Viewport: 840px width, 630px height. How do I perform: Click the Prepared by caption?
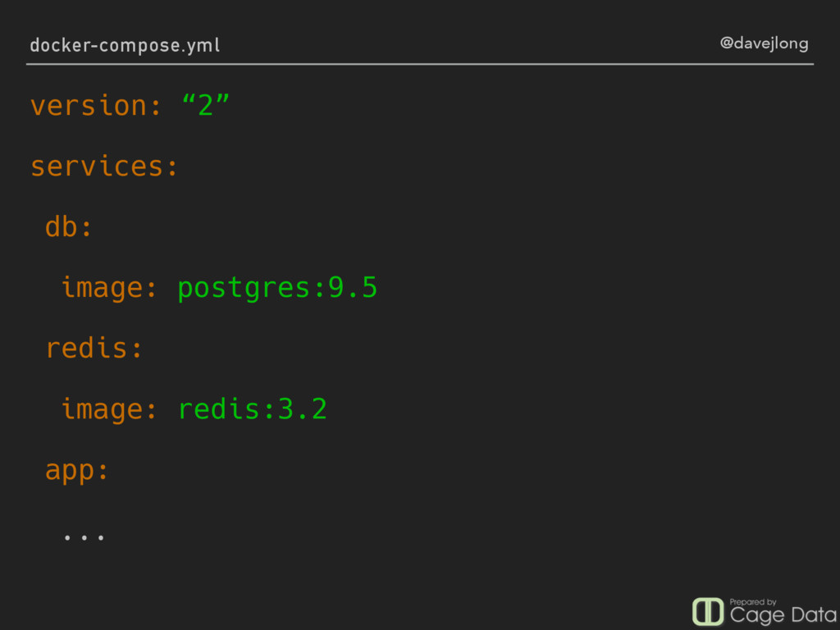click(x=753, y=601)
